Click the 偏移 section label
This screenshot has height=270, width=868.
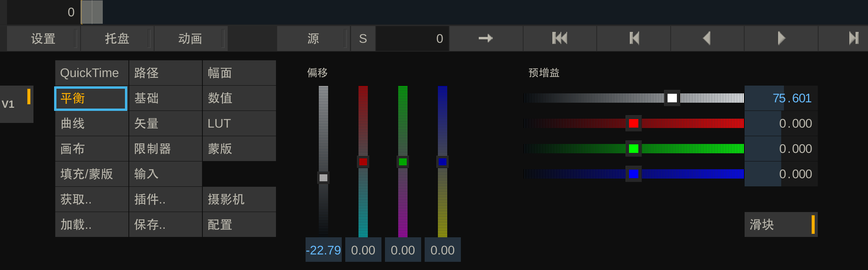click(x=317, y=73)
